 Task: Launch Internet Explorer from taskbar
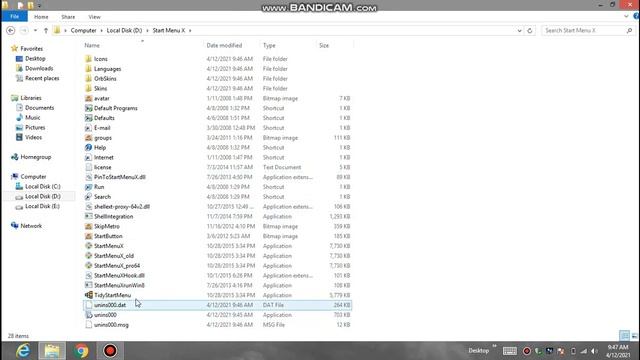(x=23, y=351)
